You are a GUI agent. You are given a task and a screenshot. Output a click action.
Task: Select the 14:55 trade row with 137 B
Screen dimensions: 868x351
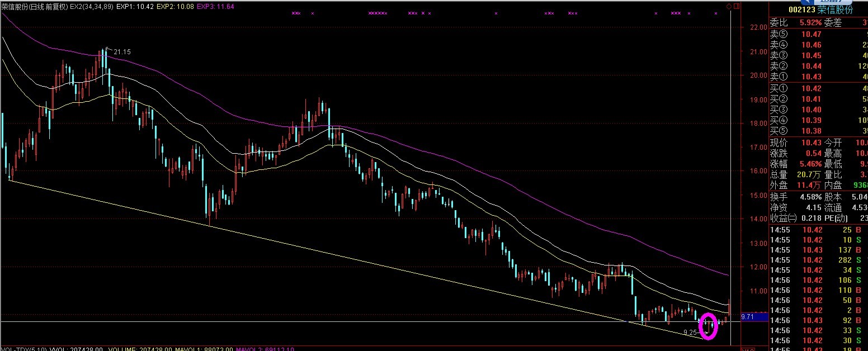819,250
